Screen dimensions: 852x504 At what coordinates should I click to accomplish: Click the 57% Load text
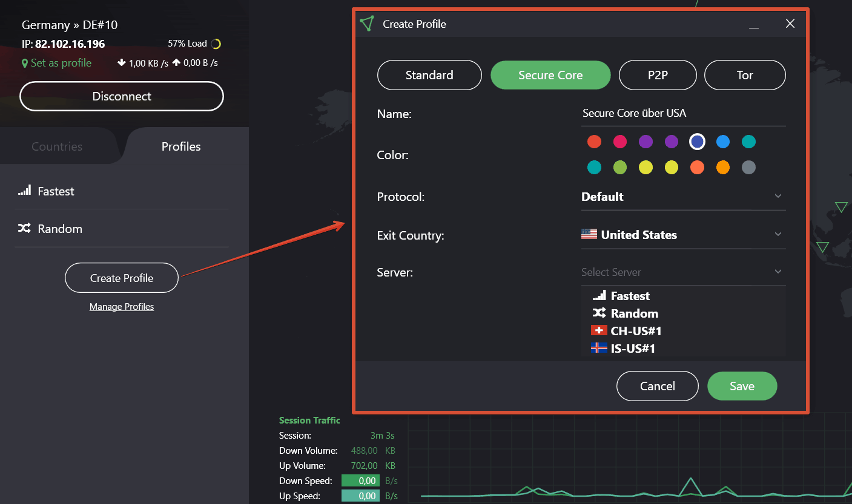tap(187, 44)
